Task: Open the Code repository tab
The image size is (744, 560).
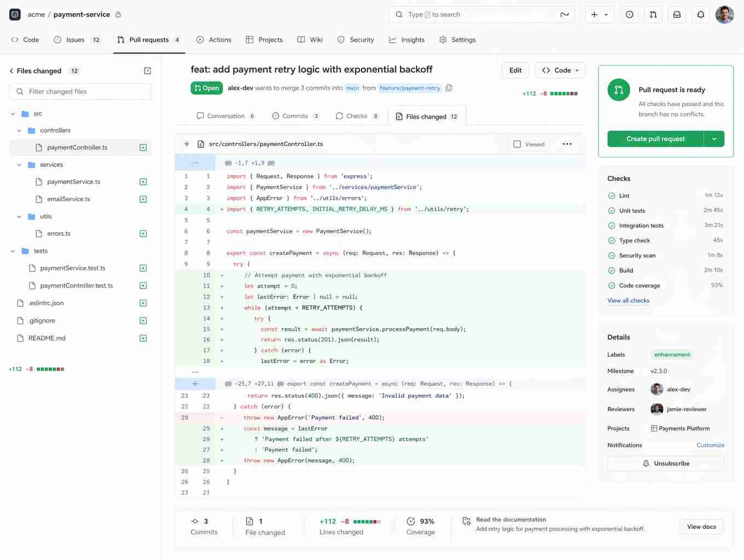Action: coord(25,40)
